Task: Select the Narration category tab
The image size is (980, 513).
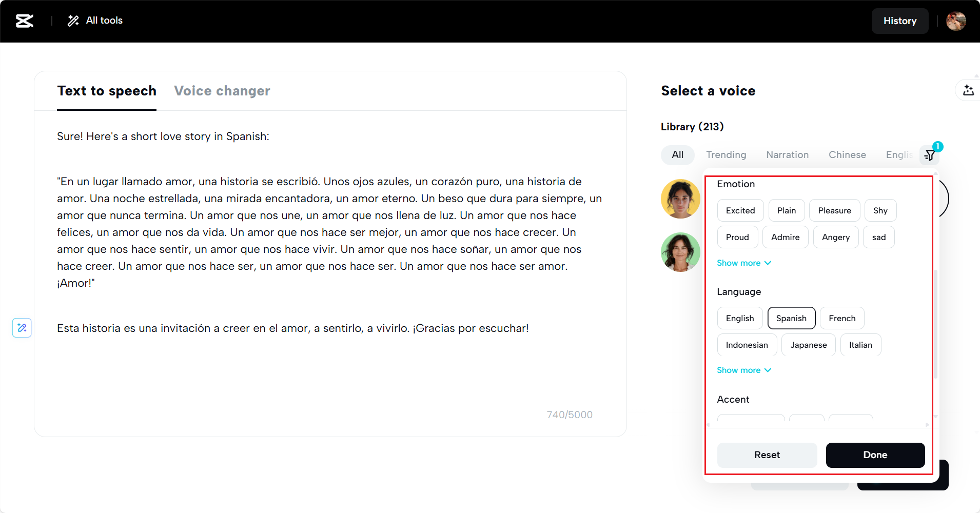Action: (x=788, y=155)
